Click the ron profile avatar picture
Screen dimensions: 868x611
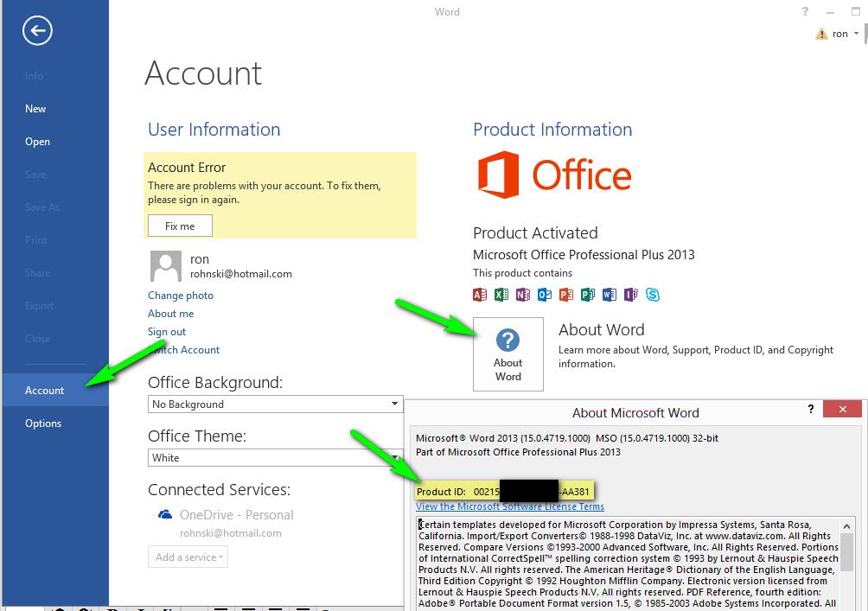click(165, 266)
